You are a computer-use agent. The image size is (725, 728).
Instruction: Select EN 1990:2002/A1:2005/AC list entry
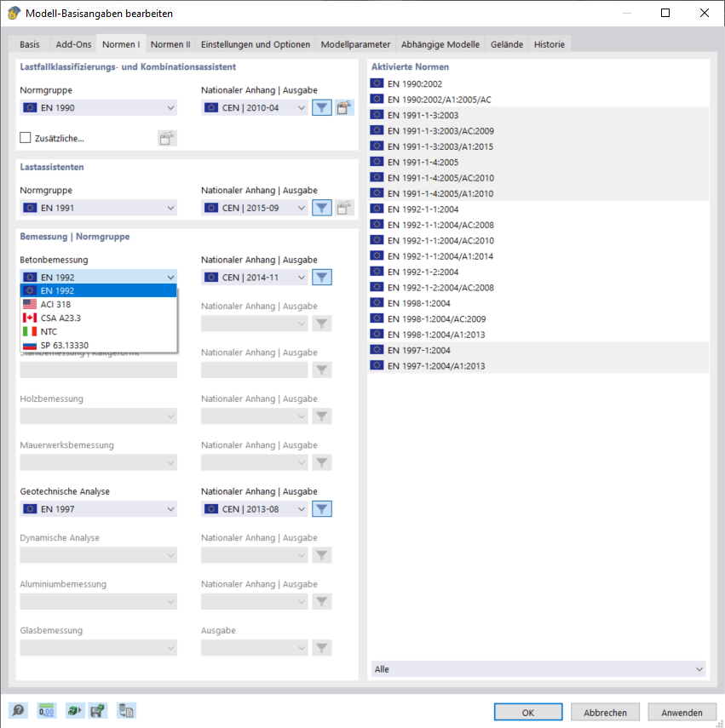click(538, 100)
